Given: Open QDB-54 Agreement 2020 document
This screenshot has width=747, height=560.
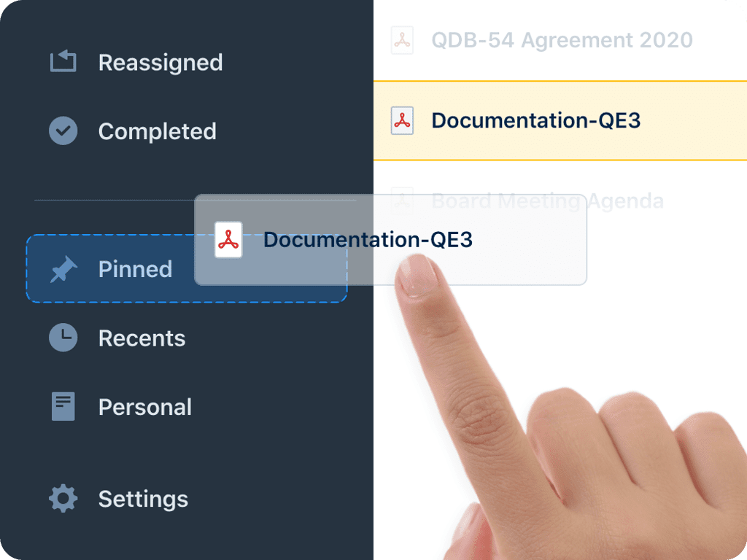Looking at the screenshot, I should click(x=562, y=40).
